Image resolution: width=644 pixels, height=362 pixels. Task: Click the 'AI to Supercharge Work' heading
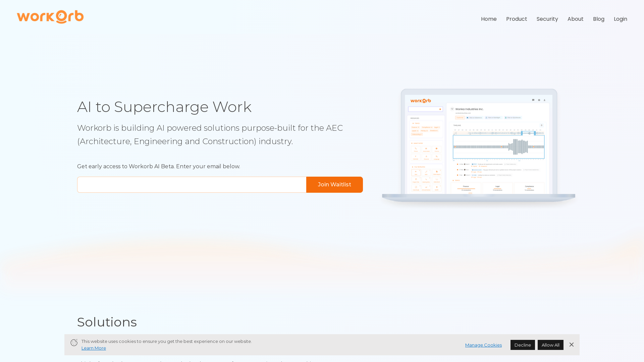coord(164,107)
